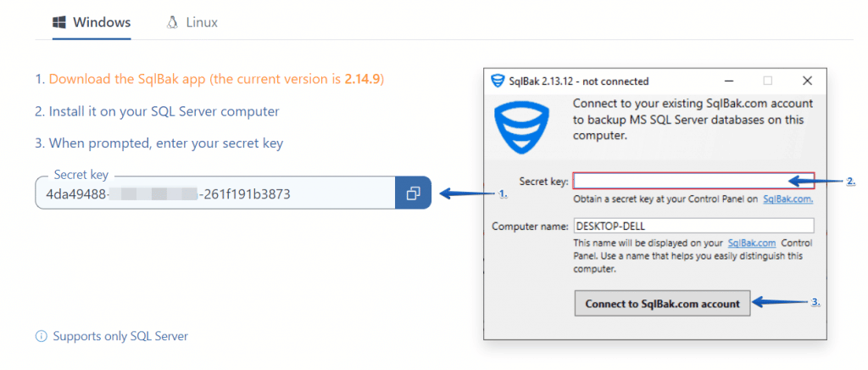The image size is (868, 370).
Task: Open SqlBak.com link below secret key field
Action: point(787,199)
